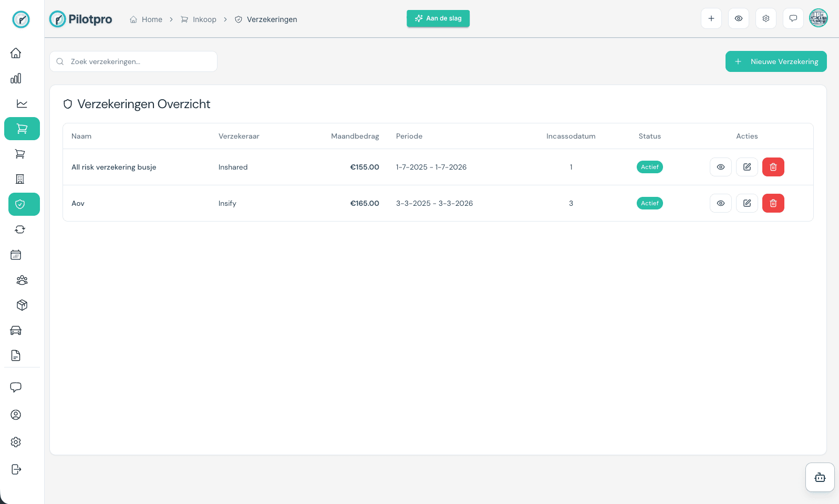Toggle the eye icon in top bar
This screenshot has width=839, height=504.
tap(738, 18)
